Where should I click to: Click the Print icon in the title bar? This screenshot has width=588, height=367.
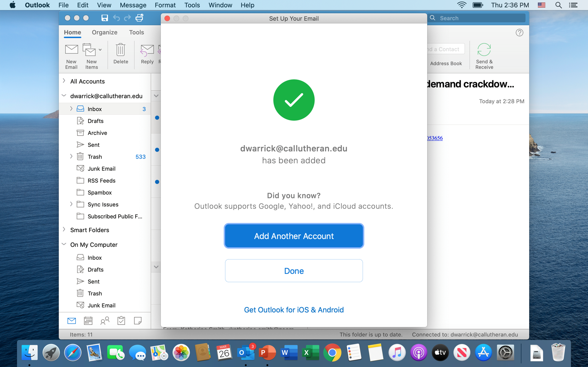point(139,18)
